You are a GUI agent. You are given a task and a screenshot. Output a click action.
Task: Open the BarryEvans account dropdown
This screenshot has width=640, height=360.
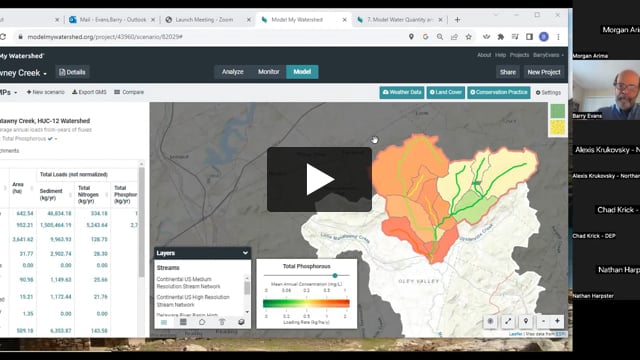point(548,55)
